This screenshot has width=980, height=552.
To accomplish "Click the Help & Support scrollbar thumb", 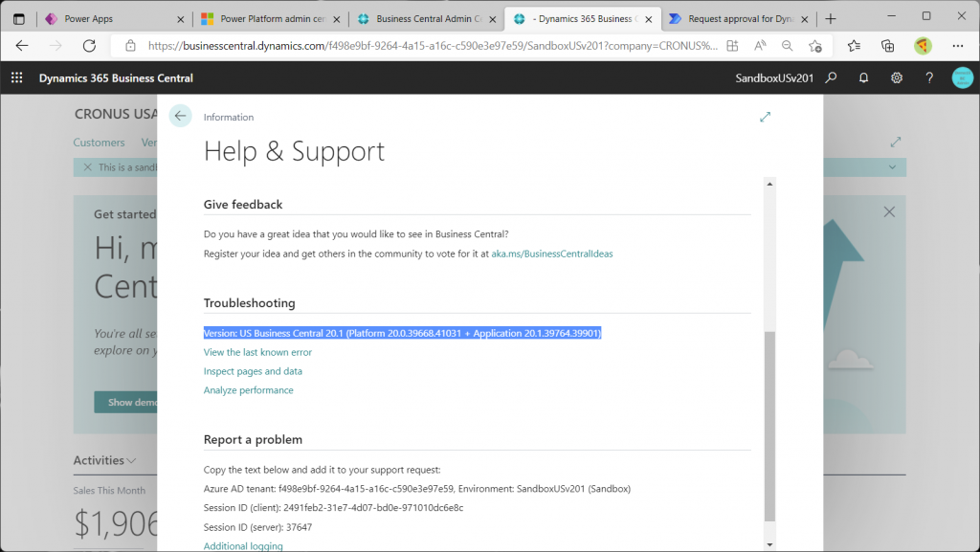I will pos(769,427).
